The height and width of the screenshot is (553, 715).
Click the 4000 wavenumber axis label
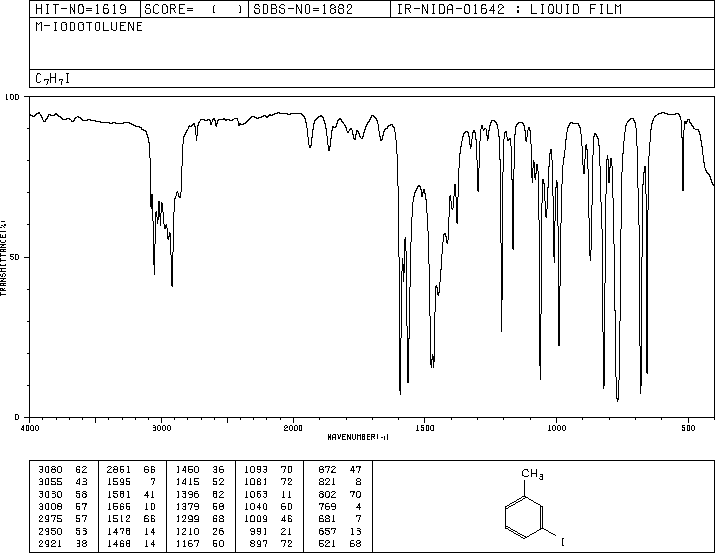[x=30, y=428]
